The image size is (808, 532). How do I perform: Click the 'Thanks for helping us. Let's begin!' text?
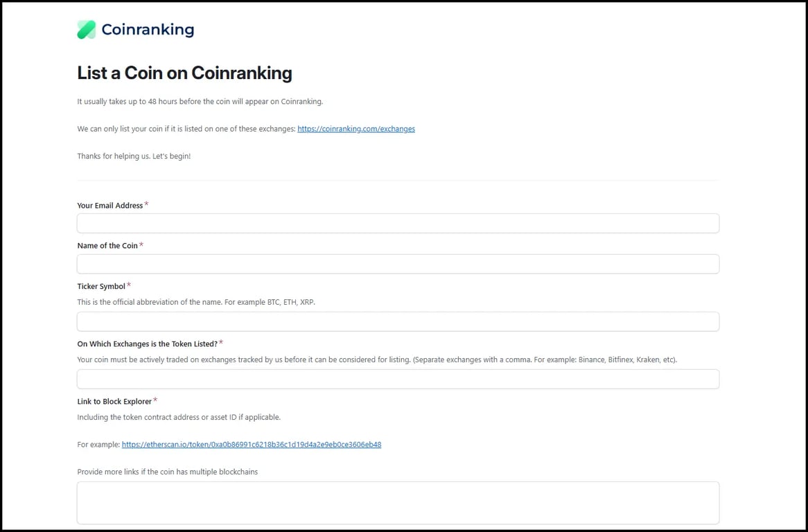pos(134,156)
